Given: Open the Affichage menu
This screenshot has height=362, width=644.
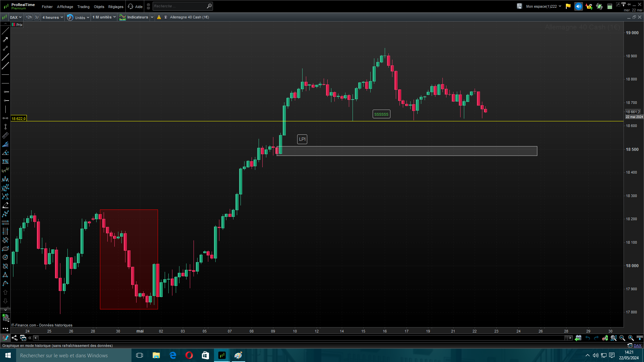Looking at the screenshot, I should pyautogui.click(x=65, y=7).
